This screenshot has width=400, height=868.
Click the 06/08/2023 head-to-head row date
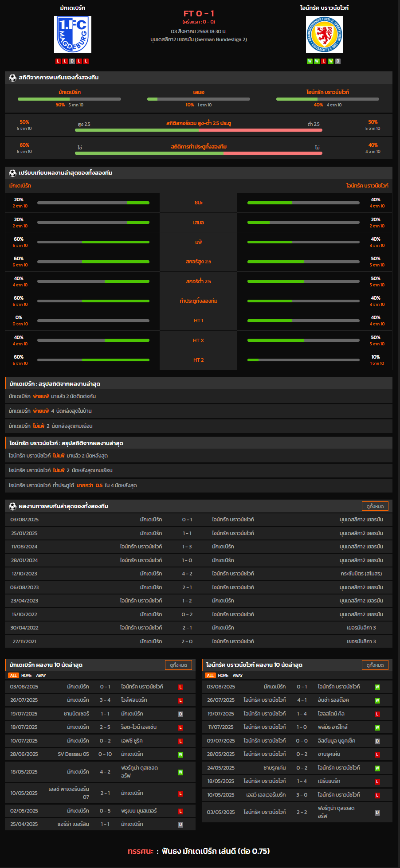pyautogui.click(x=24, y=587)
